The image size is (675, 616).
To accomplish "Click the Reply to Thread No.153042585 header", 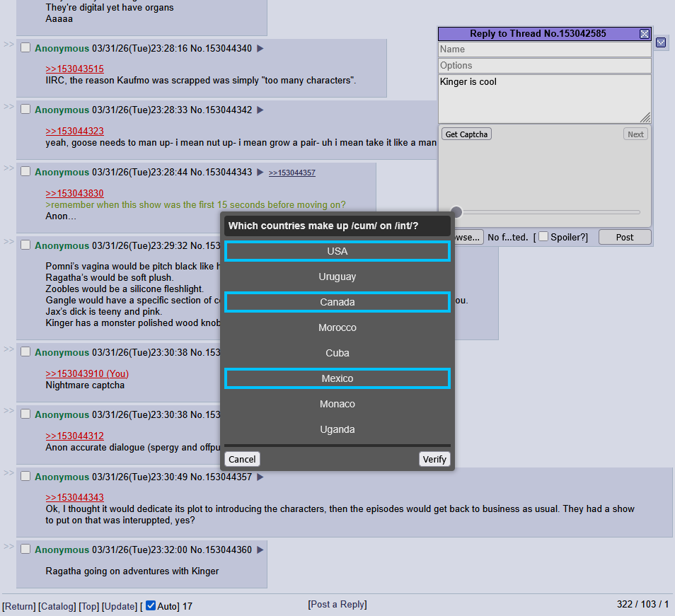I will pyautogui.click(x=538, y=33).
